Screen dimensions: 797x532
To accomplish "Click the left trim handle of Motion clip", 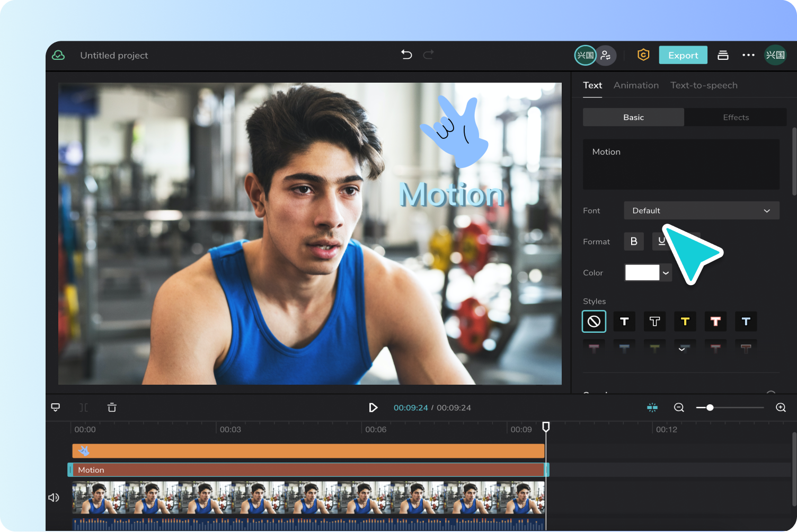I will pos(70,470).
